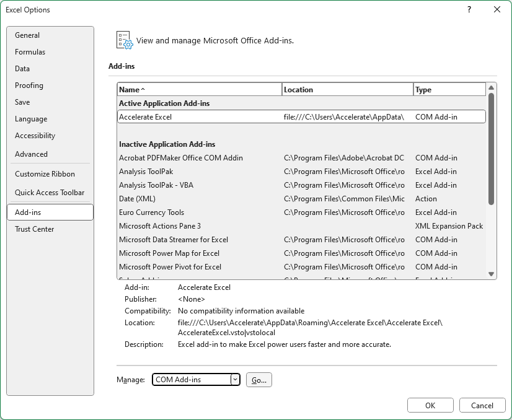This screenshot has width=512, height=420.
Task: Click the Go... button
Action: point(259,380)
